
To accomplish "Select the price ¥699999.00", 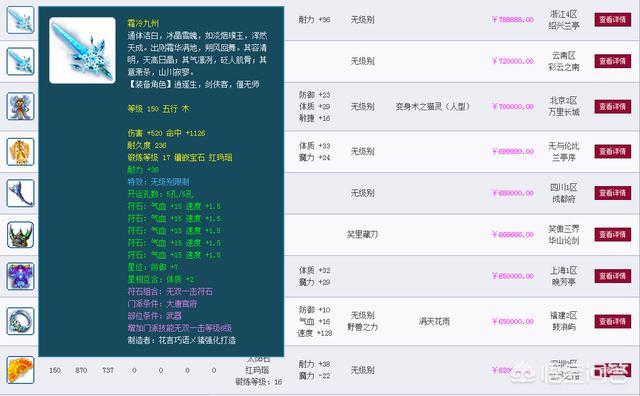I will (x=513, y=151).
